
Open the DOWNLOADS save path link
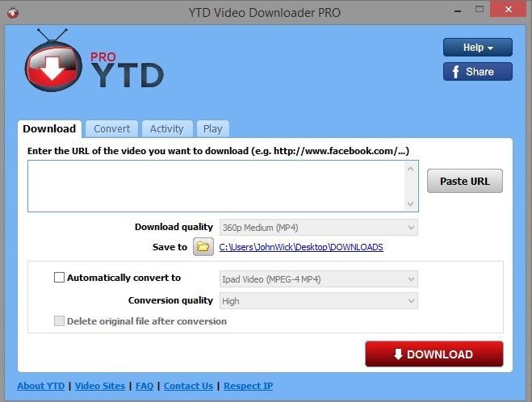301,247
